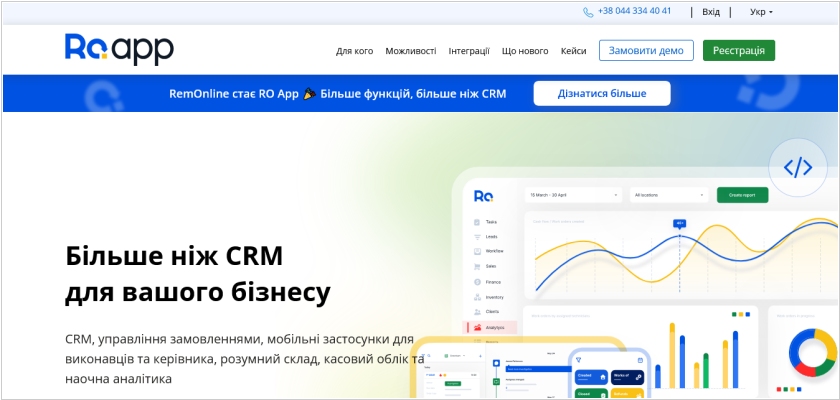Tap the dark Works of card on the phone
Viewport: 840px width, 400px height.
coord(627,378)
